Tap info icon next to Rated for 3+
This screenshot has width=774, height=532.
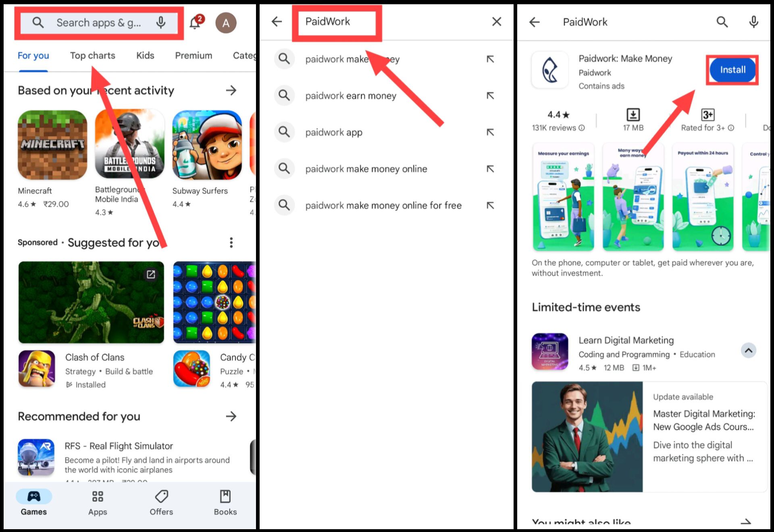731,128
